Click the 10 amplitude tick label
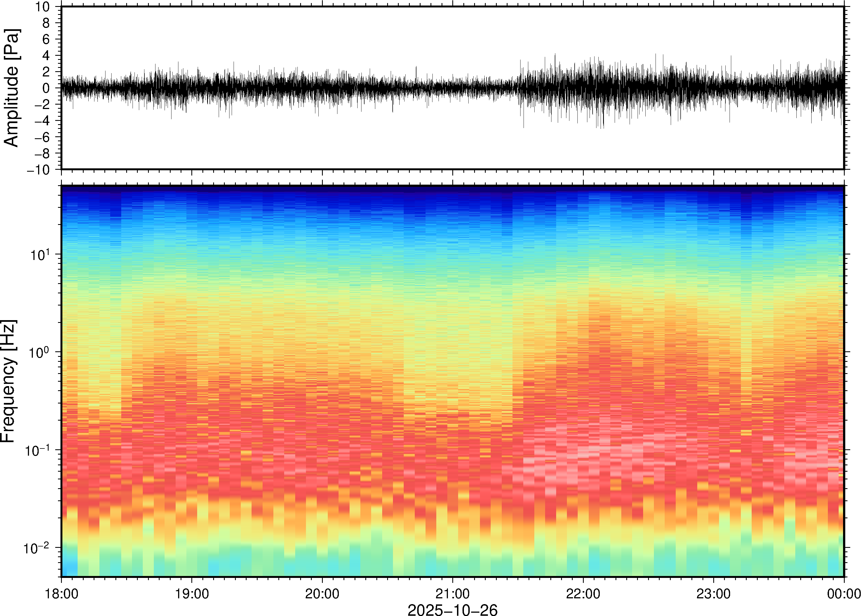Screen dimensions: 861x616 click(43, 7)
